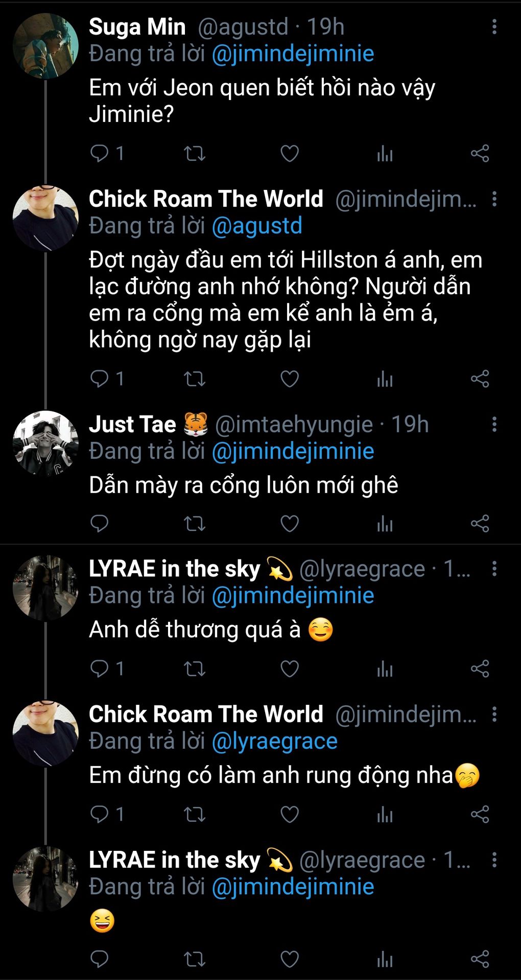This screenshot has width=521, height=980.
Task: Reply to Suga Min's tweet
Action: [x=100, y=153]
